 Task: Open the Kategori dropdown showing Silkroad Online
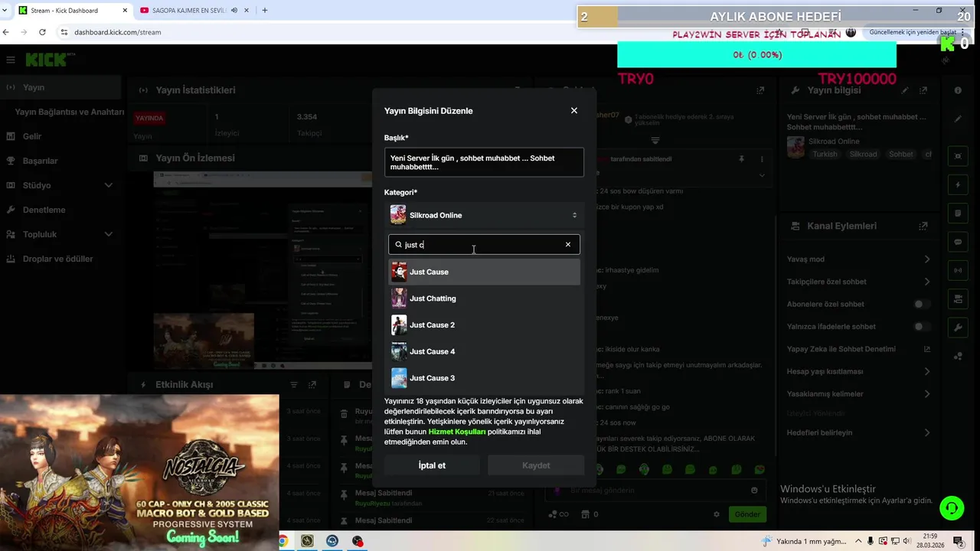coord(484,215)
